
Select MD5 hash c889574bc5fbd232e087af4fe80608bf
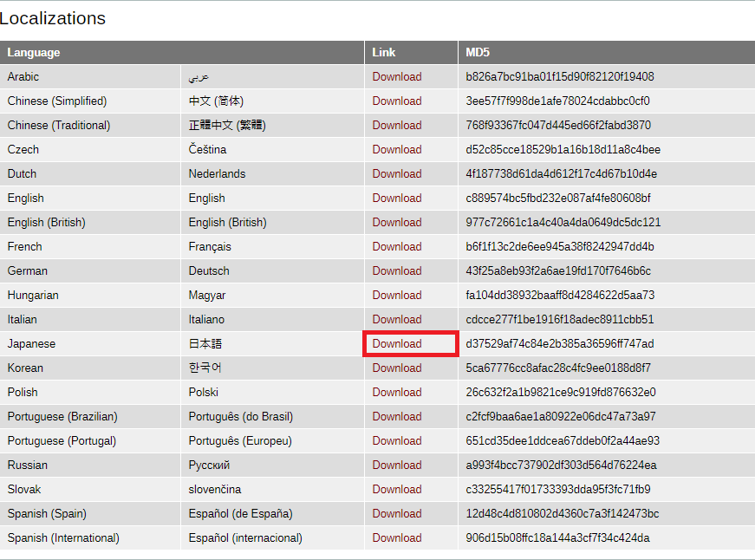558,198
